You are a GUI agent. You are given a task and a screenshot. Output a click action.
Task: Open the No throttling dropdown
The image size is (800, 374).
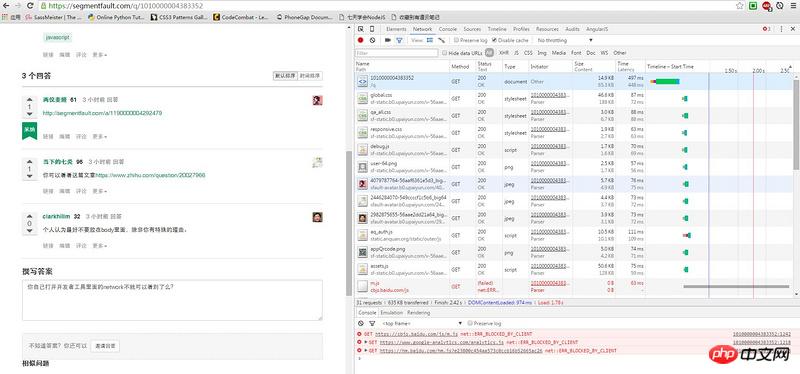565,40
